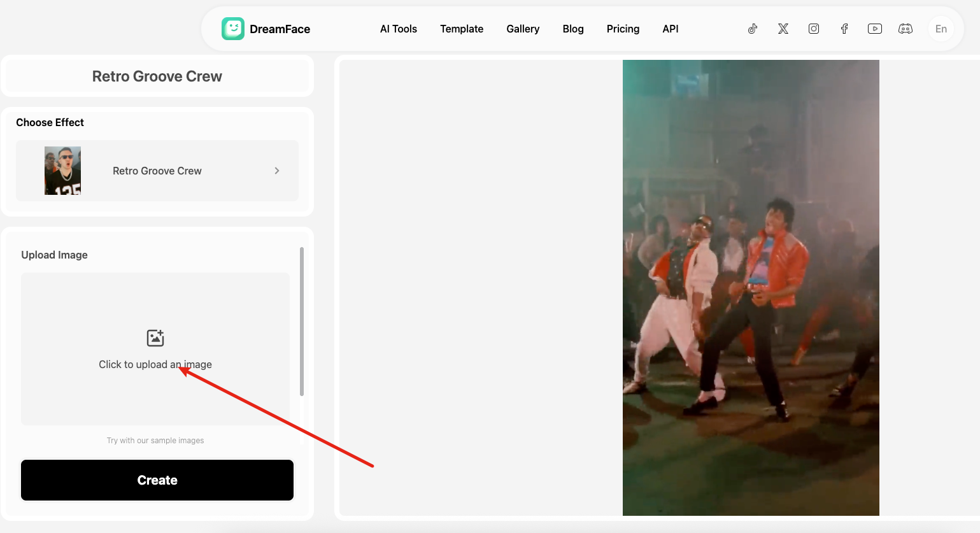Click the add-image upload icon
The height and width of the screenshot is (533, 980).
coord(155,338)
